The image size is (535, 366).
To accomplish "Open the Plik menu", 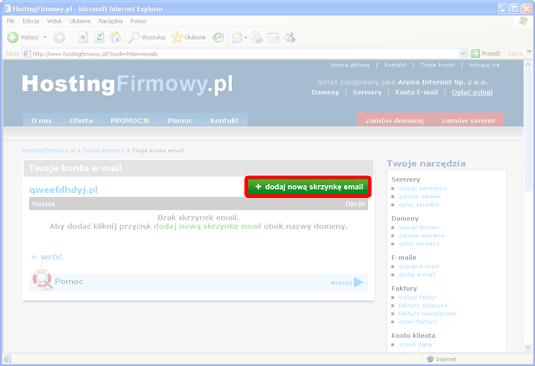I will pos(11,21).
